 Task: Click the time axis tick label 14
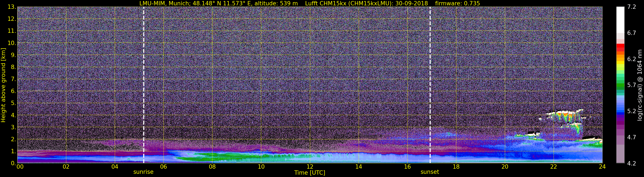(x=358, y=167)
